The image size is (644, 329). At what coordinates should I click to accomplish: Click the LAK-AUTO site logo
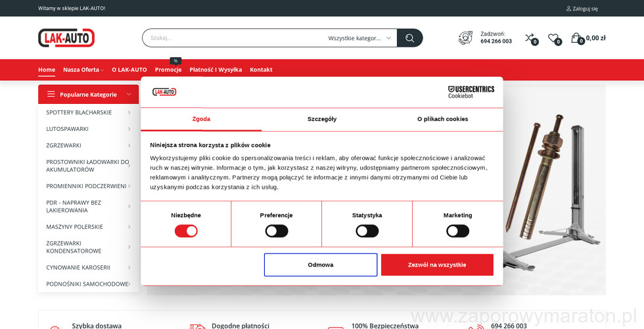pos(66,38)
